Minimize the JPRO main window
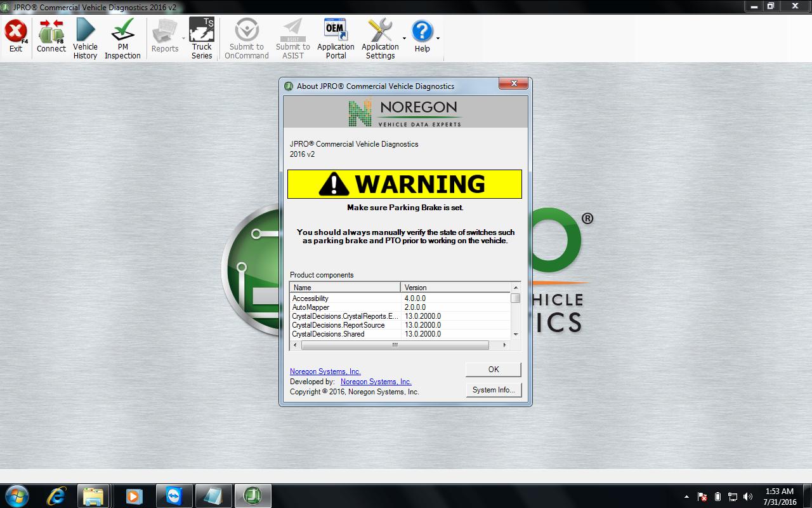 pos(755,6)
